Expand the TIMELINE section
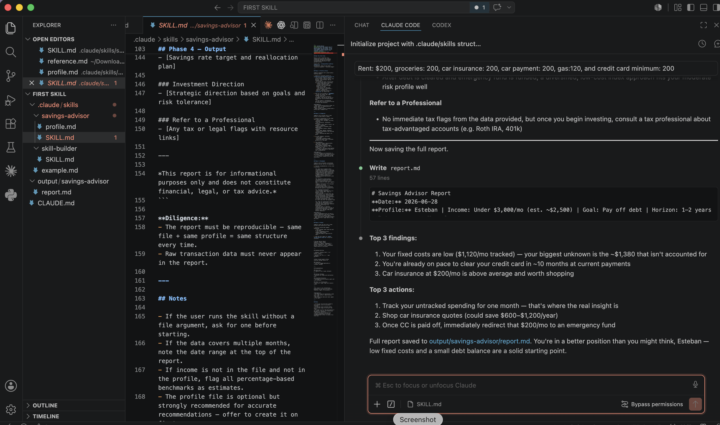The image size is (720, 425). pos(73,416)
